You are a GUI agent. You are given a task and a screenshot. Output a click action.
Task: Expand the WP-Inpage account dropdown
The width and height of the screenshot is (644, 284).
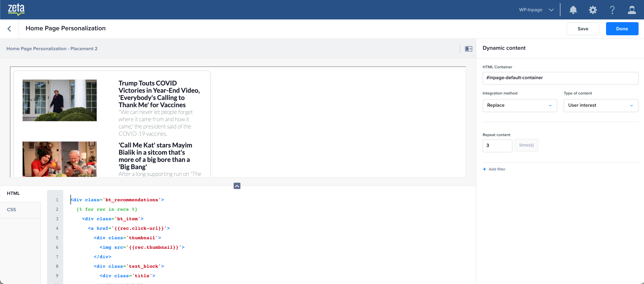click(536, 10)
